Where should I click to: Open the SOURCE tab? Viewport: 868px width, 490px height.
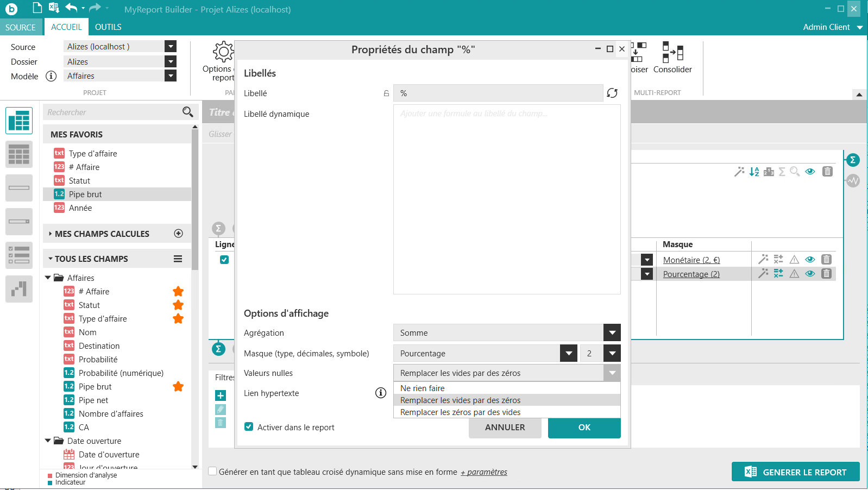(x=21, y=27)
